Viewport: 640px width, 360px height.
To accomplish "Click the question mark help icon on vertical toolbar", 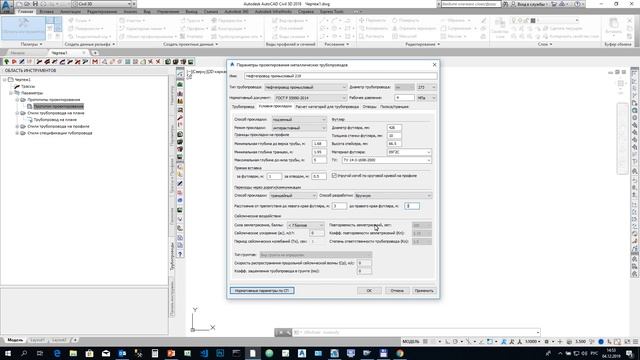I will pyautogui.click(x=180, y=254).
